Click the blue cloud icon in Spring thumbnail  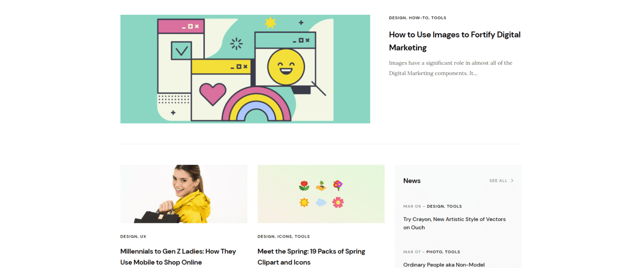[x=321, y=202]
